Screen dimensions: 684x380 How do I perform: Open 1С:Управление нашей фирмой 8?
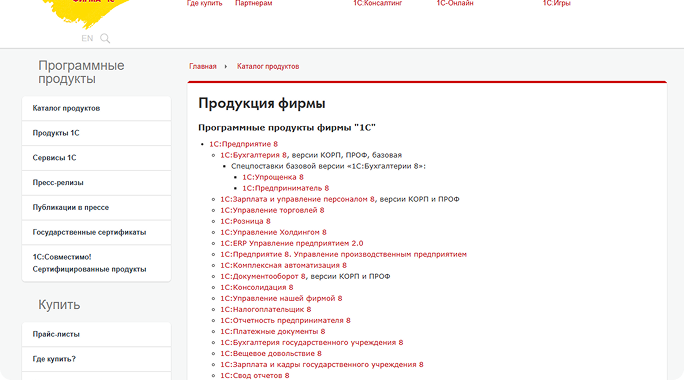click(x=281, y=298)
